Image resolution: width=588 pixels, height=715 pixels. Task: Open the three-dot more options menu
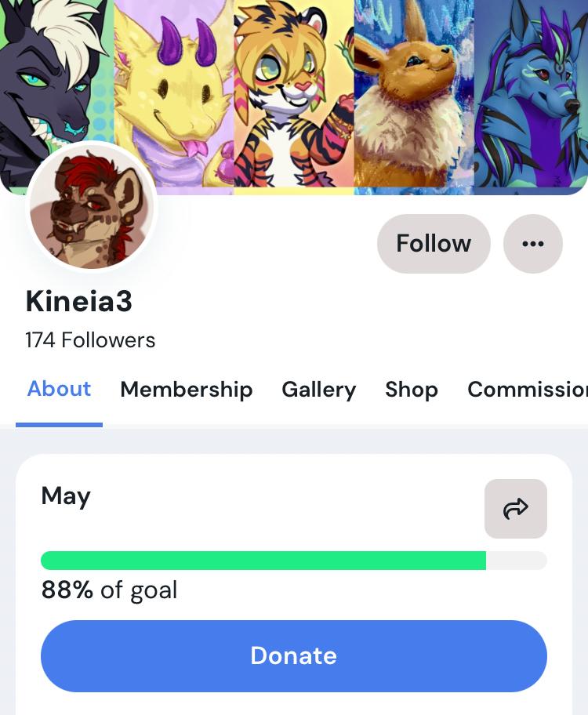533,244
